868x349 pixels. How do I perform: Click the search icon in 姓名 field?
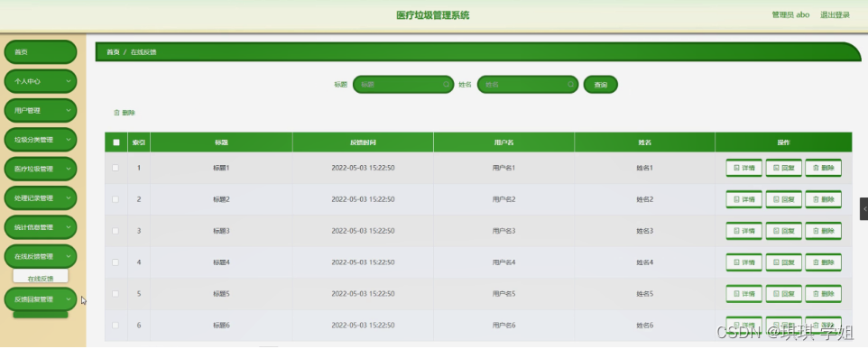571,85
